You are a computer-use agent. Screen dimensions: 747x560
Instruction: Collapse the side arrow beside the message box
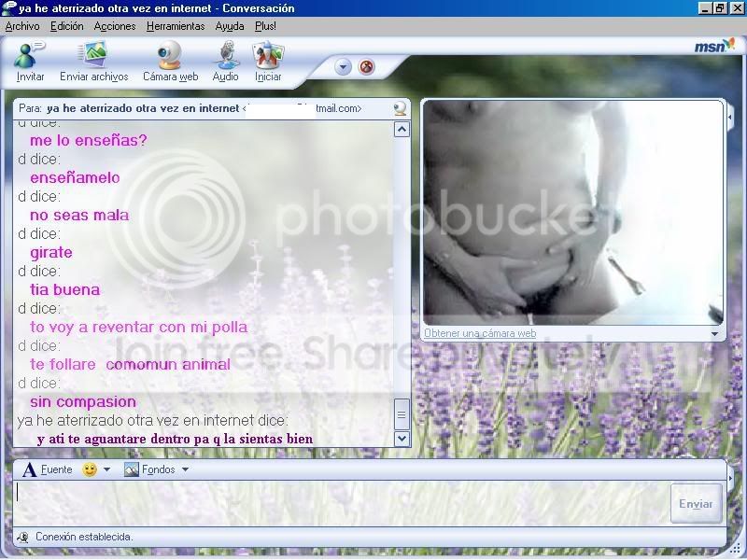pos(731,478)
